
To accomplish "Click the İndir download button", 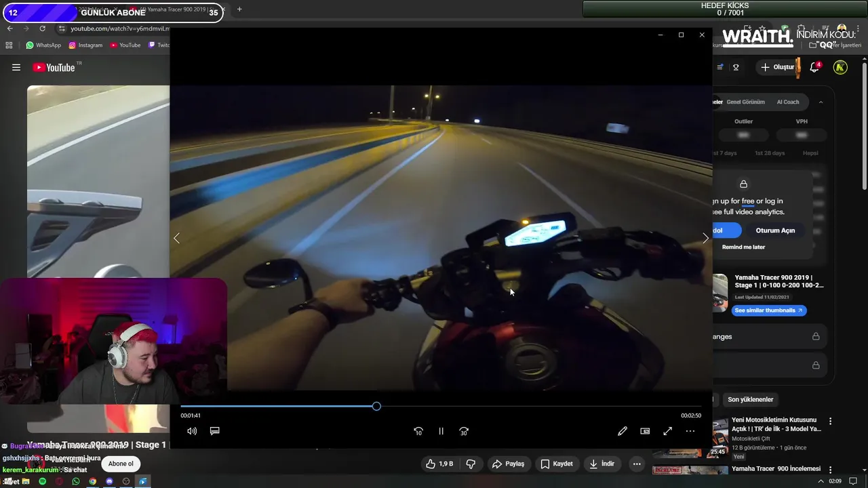I will point(601,464).
